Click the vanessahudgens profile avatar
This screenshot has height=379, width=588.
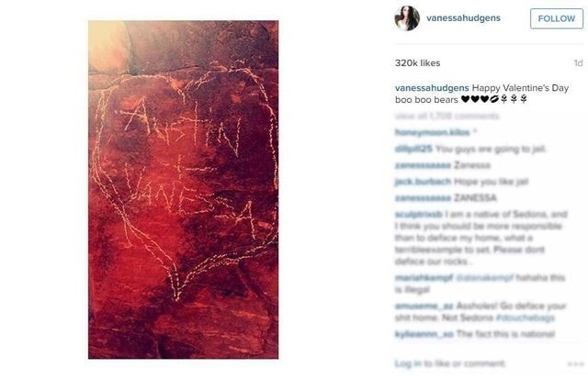coord(407,18)
